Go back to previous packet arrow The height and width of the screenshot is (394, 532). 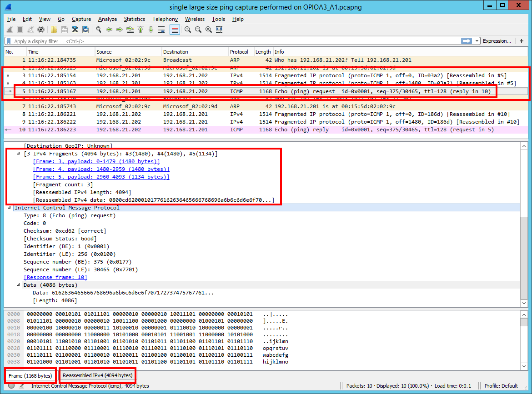pyautogui.click(x=109, y=30)
